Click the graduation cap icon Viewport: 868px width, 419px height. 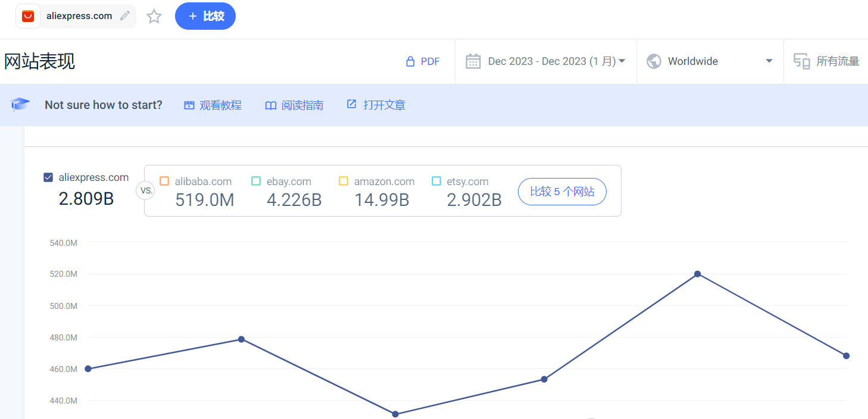click(x=20, y=105)
